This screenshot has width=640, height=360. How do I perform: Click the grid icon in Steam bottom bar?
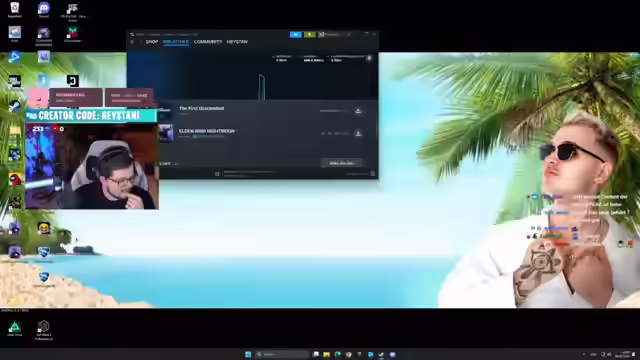click(217, 174)
